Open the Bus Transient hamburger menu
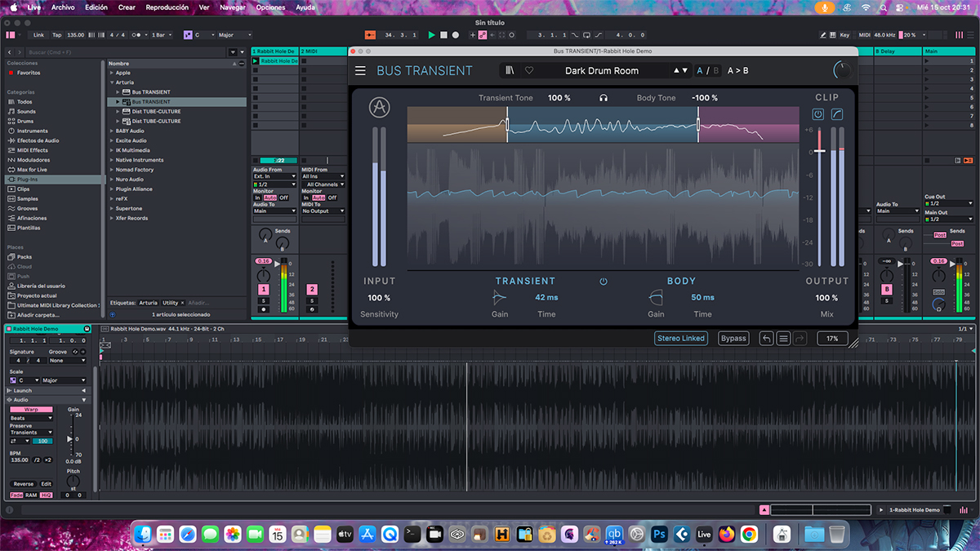 pyautogui.click(x=360, y=71)
